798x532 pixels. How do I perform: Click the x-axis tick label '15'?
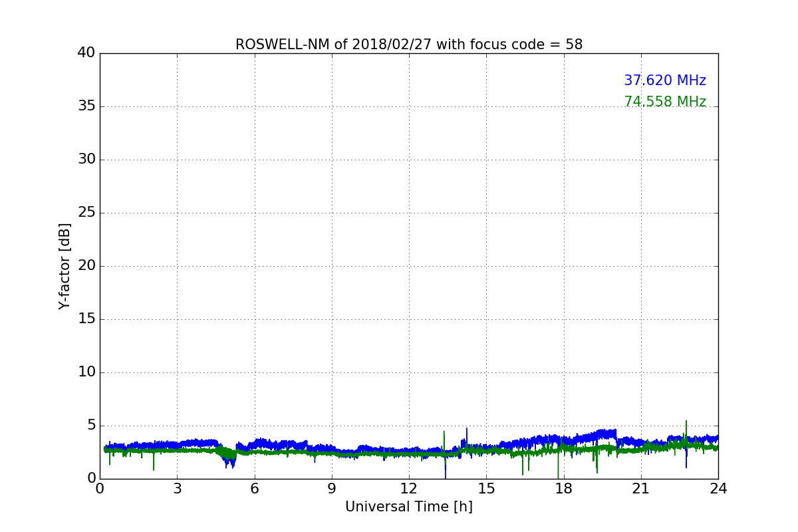(486, 488)
